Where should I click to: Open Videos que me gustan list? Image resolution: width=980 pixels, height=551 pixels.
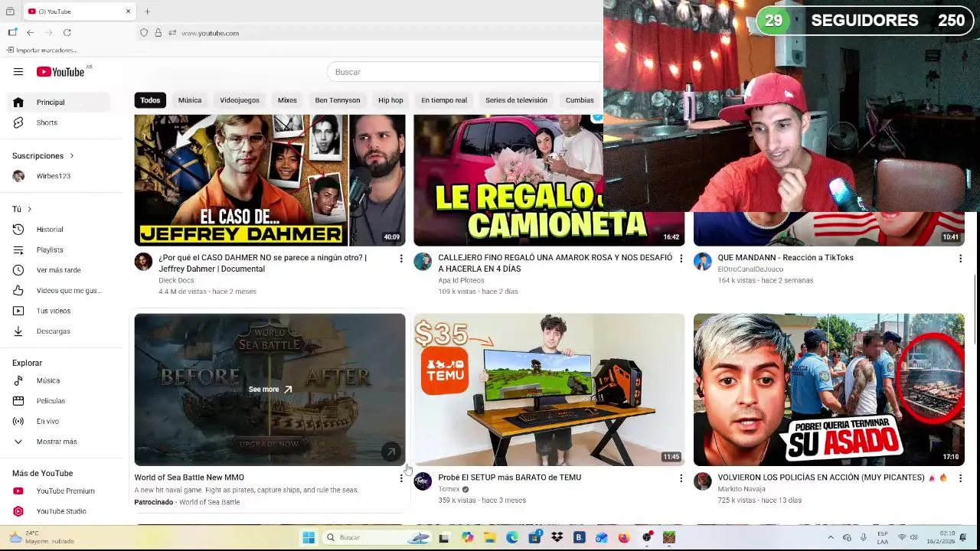click(x=59, y=290)
